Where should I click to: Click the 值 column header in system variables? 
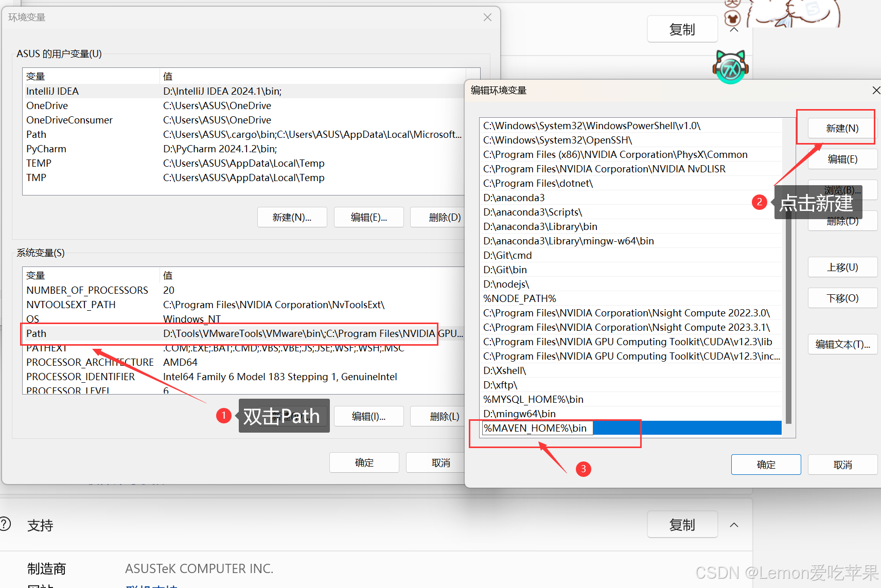coord(312,275)
